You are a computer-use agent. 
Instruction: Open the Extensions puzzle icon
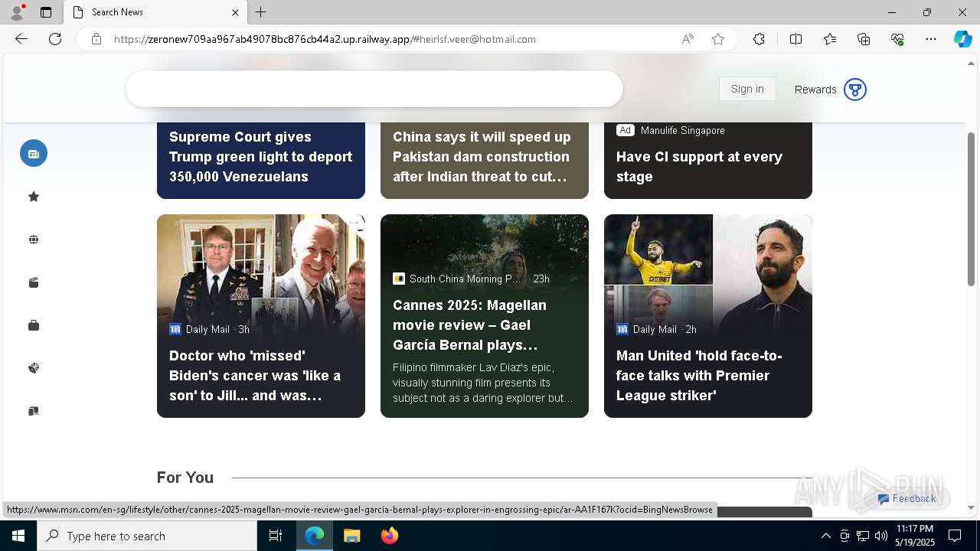759,39
